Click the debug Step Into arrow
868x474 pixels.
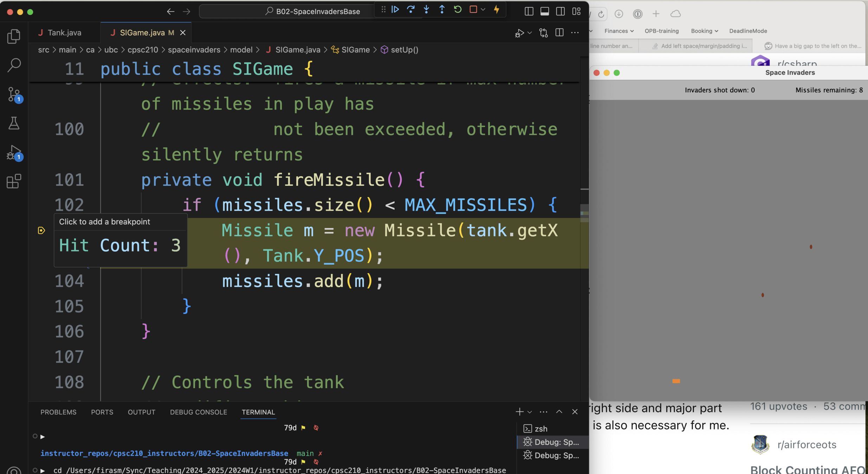point(426,9)
